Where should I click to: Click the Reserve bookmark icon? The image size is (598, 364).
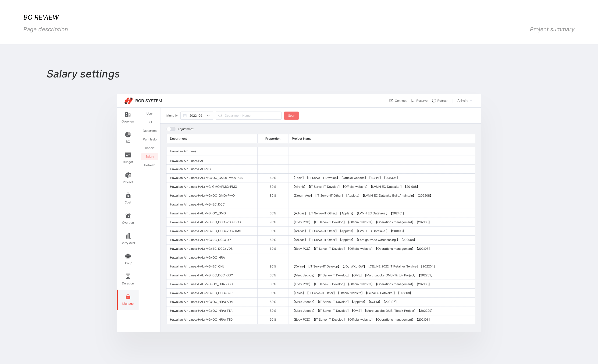413,101
